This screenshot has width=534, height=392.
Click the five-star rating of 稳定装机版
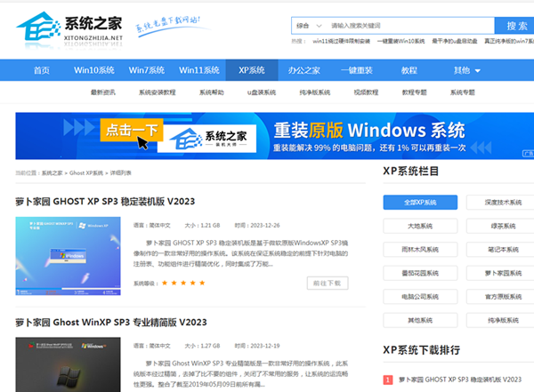[x=183, y=283]
